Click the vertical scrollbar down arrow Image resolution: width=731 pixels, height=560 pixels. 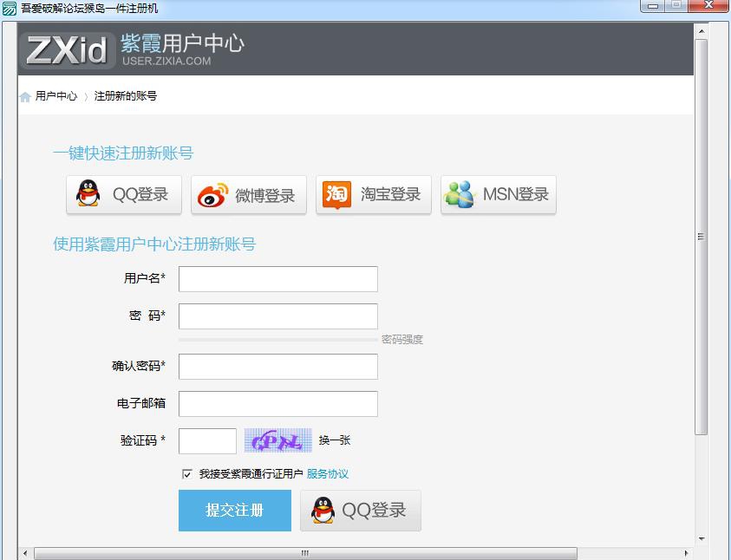[702, 539]
